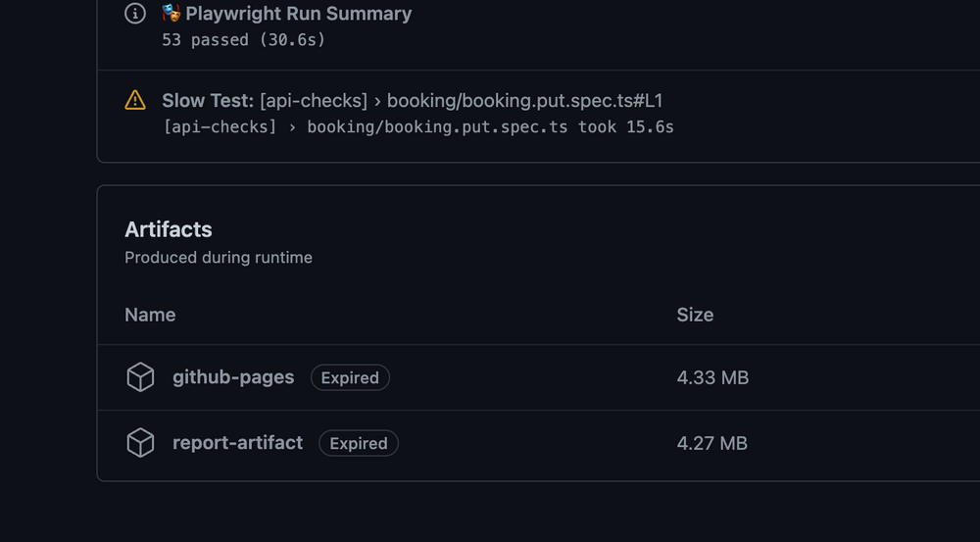Click the github-pages package cube icon
The image size is (980, 542).
click(x=140, y=377)
